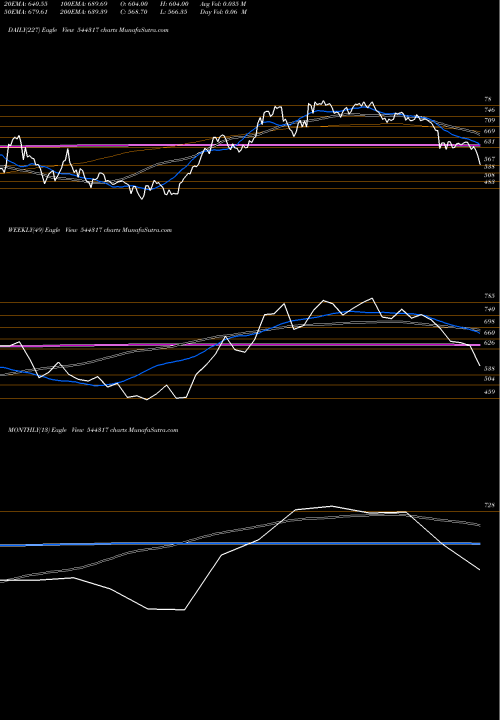The height and width of the screenshot is (720, 500).
Task: Click the last point of the monthly price line
Action: coord(480,570)
